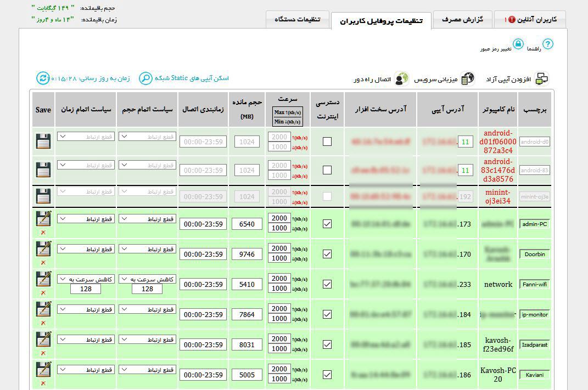Edit the Fanni-wifi label field
Screen dimensions: 588x390
point(535,284)
